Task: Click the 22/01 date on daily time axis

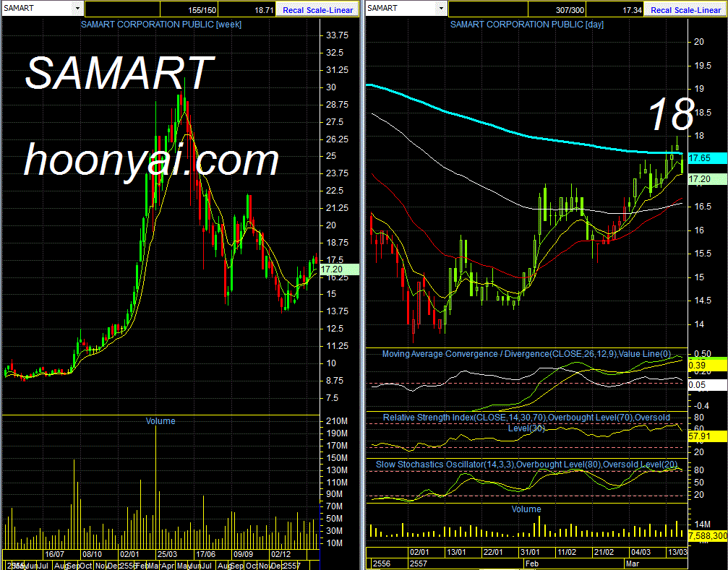Action: (x=493, y=553)
